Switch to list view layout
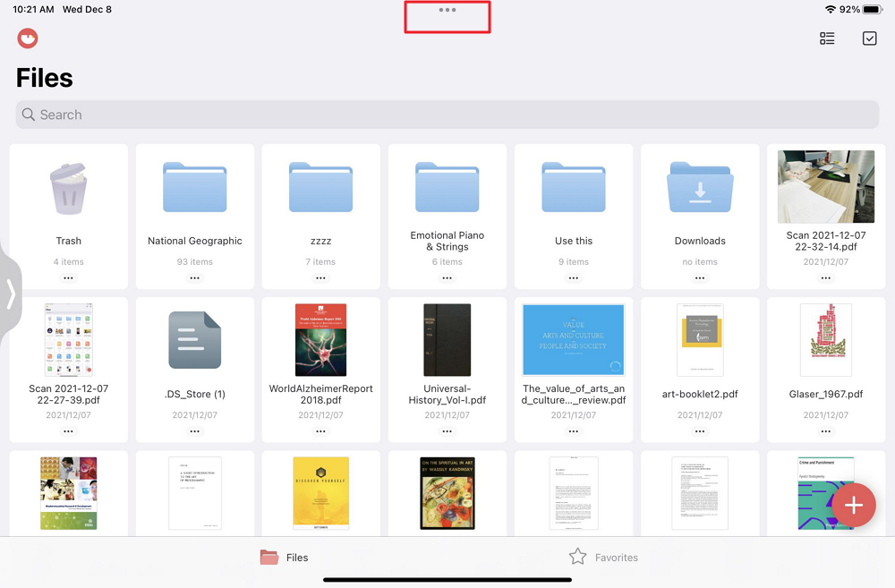This screenshot has width=895, height=588. tap(827, 38)
